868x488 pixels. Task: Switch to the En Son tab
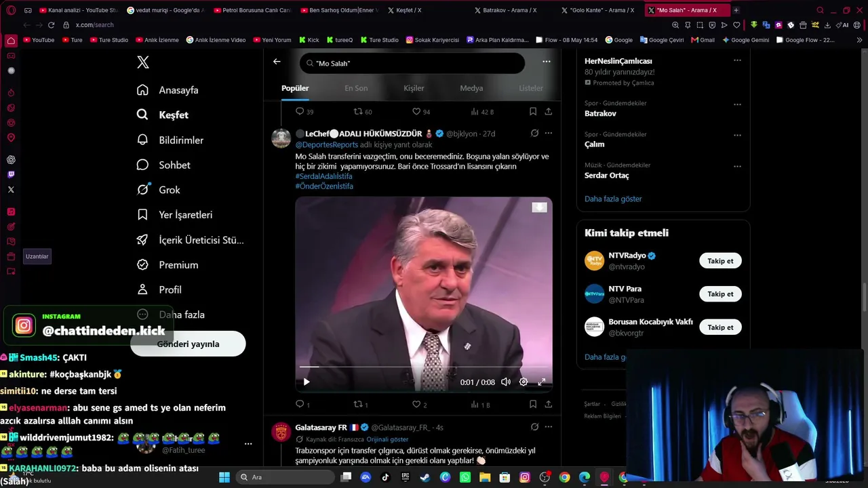tap(356, 88)
